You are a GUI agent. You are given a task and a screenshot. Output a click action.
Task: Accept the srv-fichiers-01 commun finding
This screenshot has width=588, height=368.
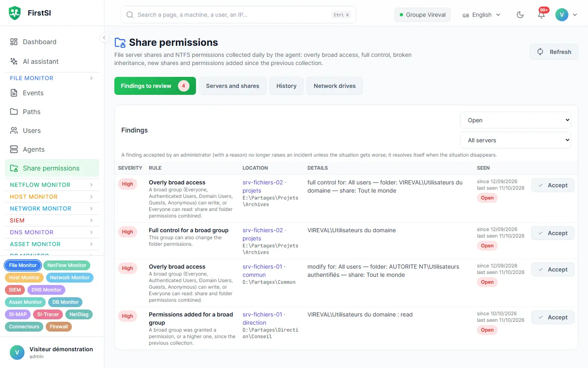pyautogui.click(x=553, y=269)
